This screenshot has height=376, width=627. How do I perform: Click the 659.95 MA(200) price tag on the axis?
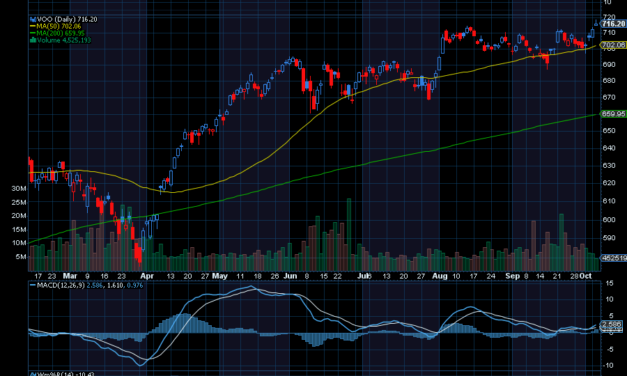point(613,114)
